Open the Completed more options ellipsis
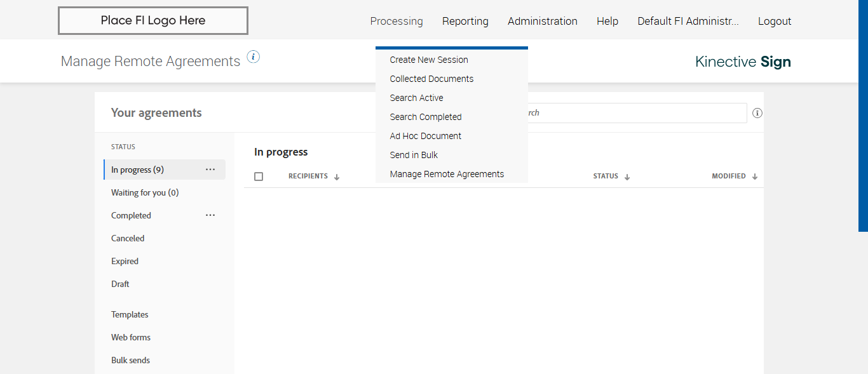This screenshot has height=374, width=868. coord(210,215)
